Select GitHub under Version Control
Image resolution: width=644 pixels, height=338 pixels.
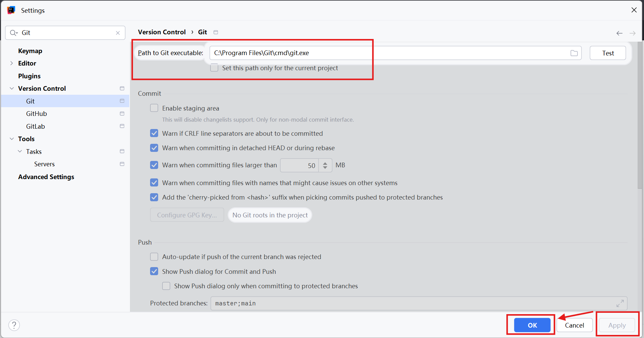tap(37, 114)
